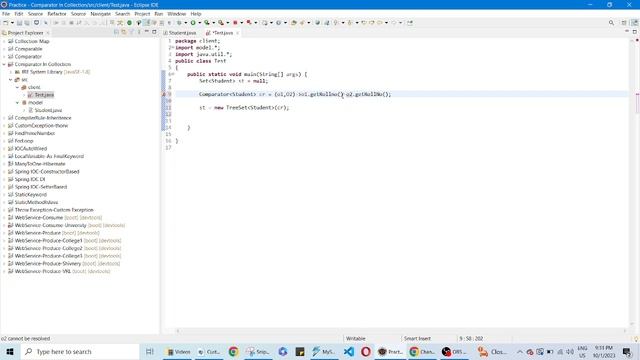Click the External Tools run icon
Viewport: 640px width, 360px height.
tap(221, 23)
